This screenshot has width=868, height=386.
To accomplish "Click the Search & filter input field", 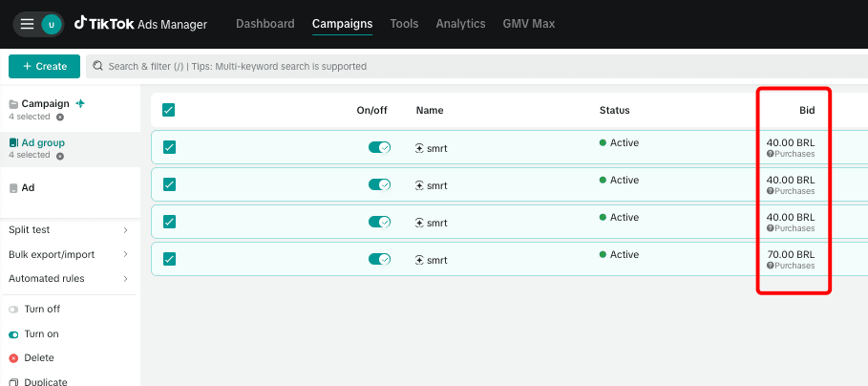I will [x=382, y=67].
